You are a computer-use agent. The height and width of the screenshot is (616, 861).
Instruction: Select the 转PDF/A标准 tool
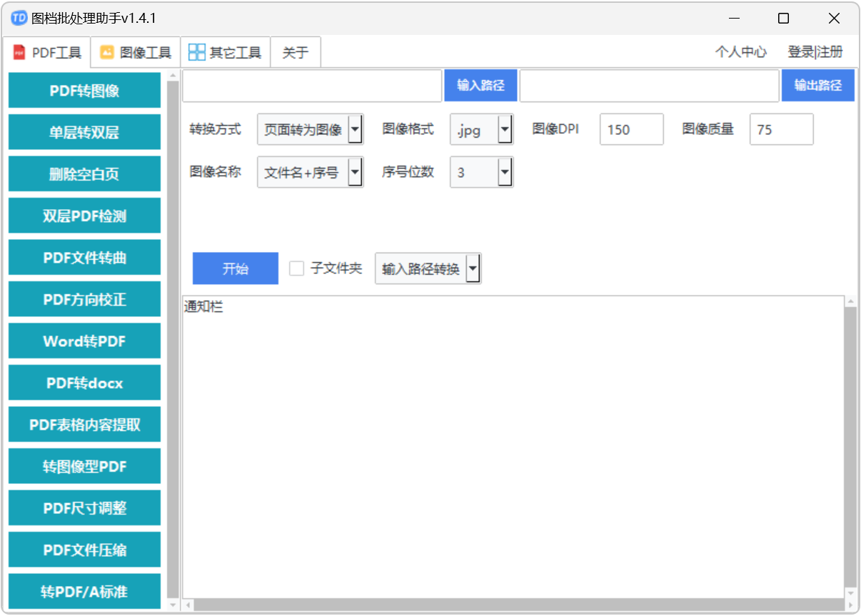click(84, 592)
